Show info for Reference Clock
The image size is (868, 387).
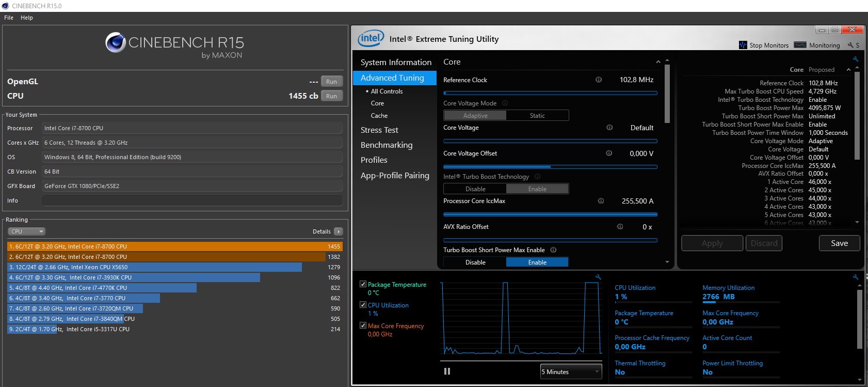click(x=599, y=80)
